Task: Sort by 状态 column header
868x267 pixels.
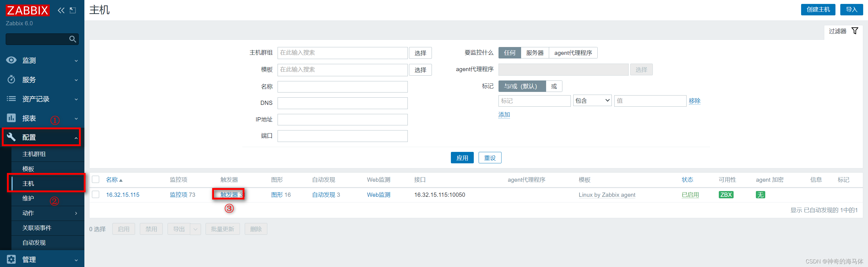Action: point(687,180)
